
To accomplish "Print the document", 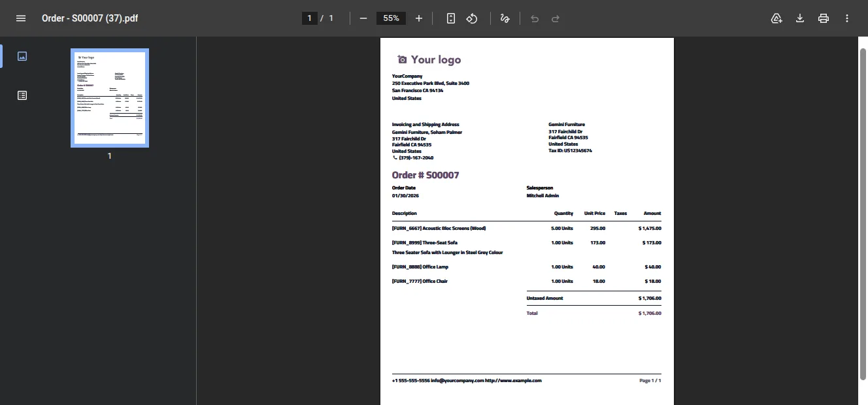I will coord(824,18).
